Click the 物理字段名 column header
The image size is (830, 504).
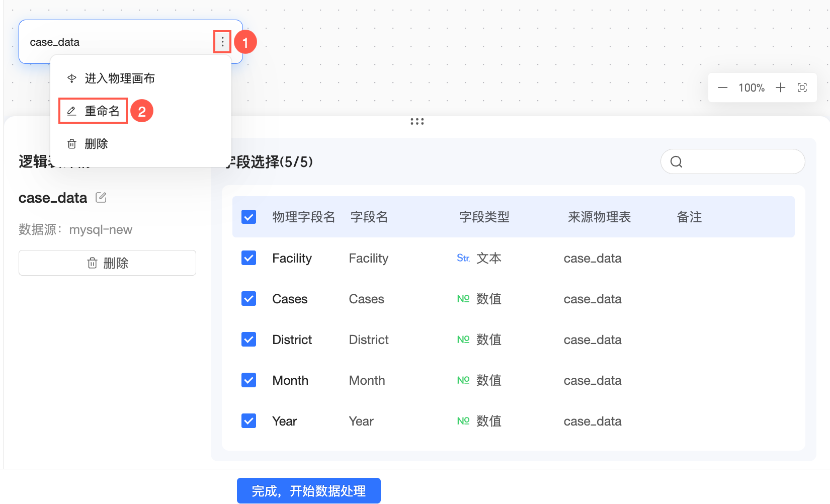pyautogui.click(x=304, y=217)
